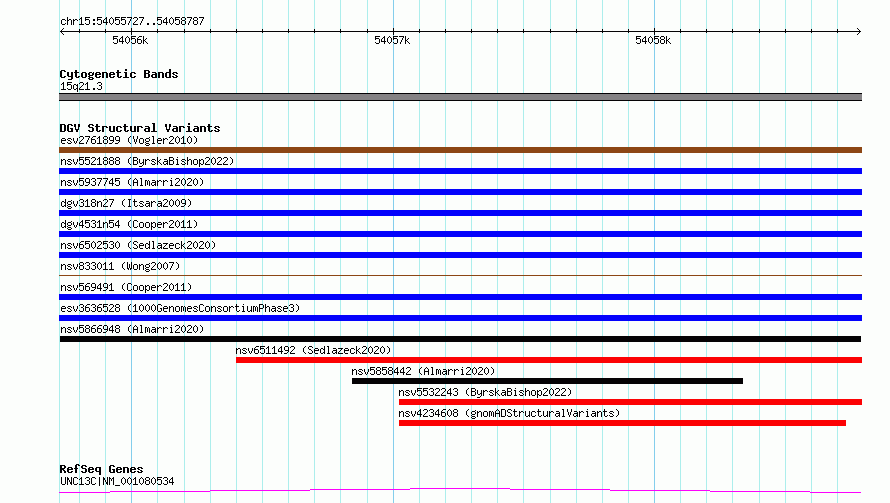Click the right arrow of the ruler
890x503 pixels.
pos(858,32)
